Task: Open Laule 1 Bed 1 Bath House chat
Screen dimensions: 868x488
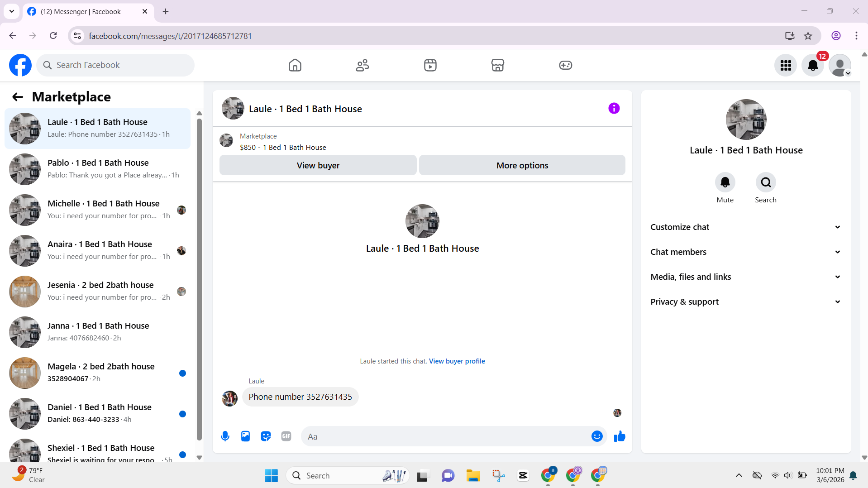Action: [97, 129]
